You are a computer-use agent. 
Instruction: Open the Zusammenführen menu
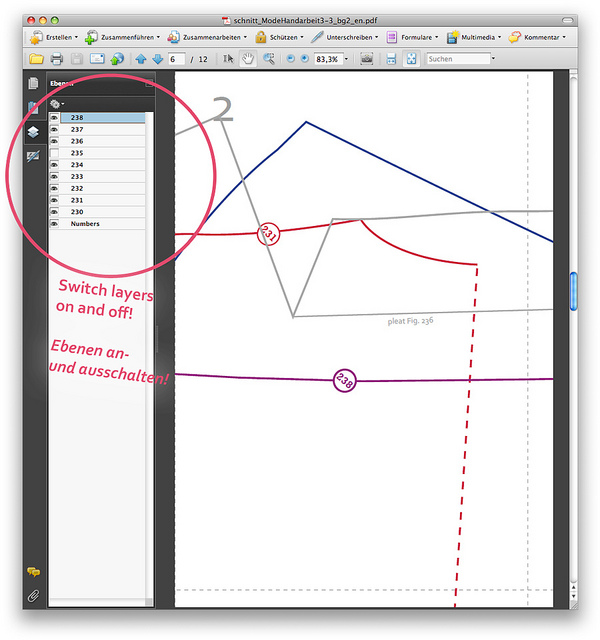click(x=122, y=37)
